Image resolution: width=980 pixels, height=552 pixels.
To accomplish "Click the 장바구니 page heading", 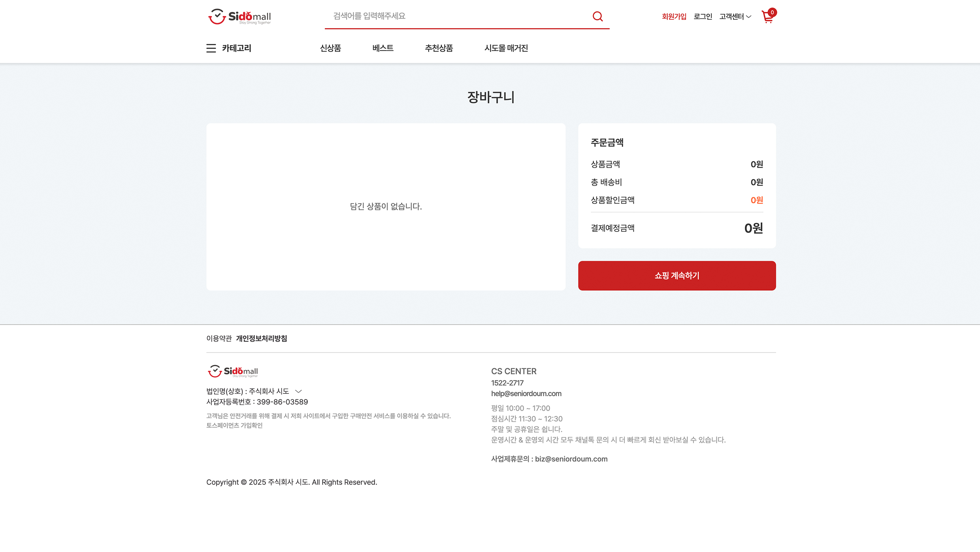I will point(491,97).
